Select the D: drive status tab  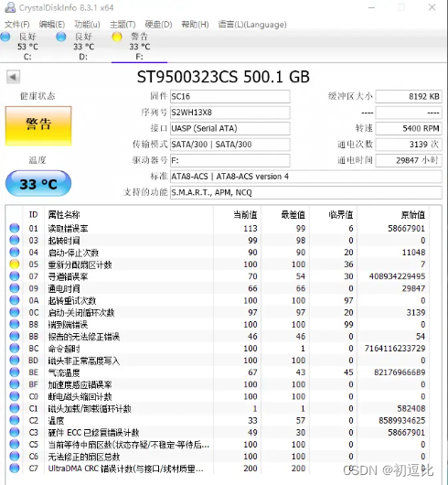[x=84, y=47]
